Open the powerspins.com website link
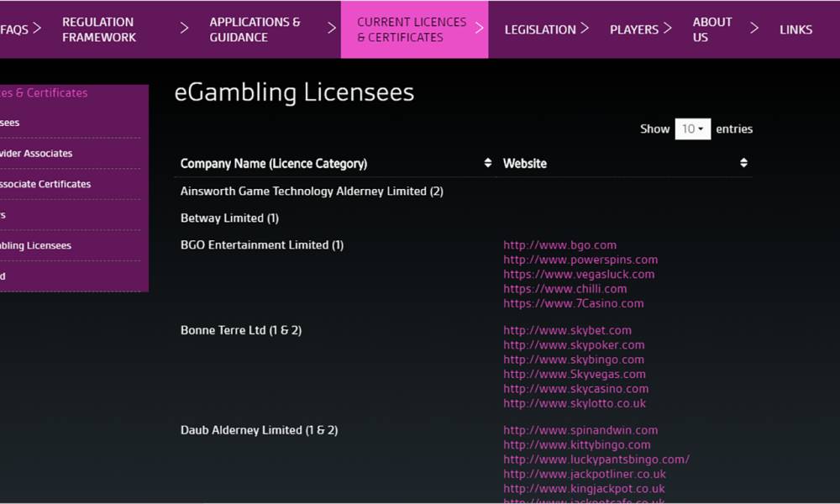Image resolution: width=840 pixels, height=504 pixels. click(580, 260)
